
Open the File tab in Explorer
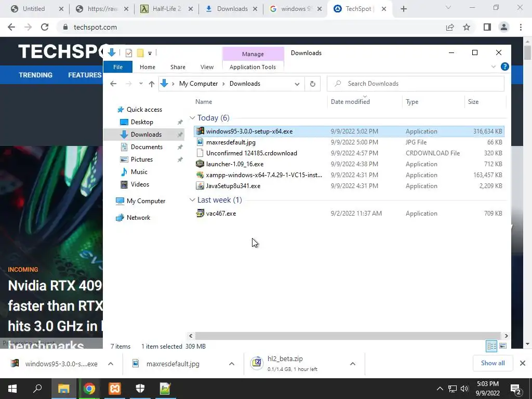pos(118,67)
